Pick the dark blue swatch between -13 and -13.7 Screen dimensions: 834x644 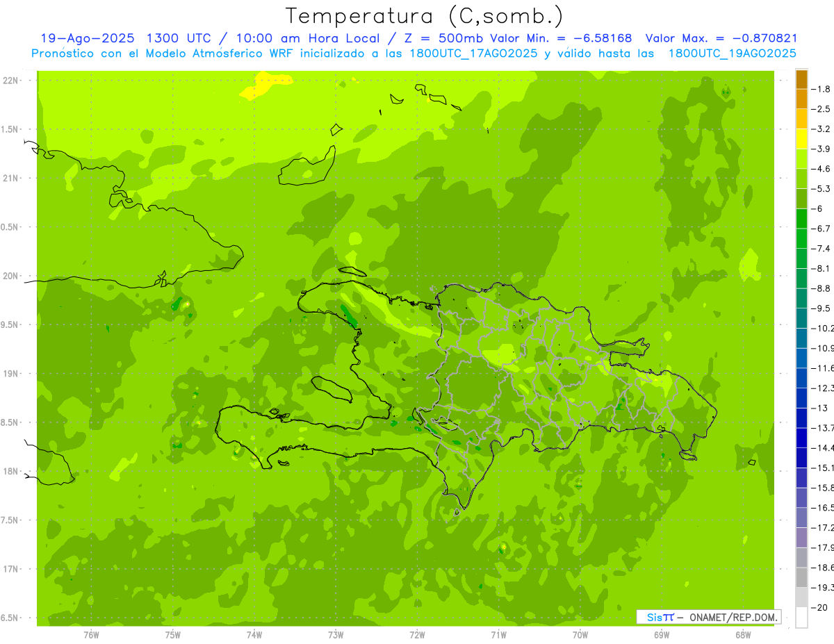[801, 418]
